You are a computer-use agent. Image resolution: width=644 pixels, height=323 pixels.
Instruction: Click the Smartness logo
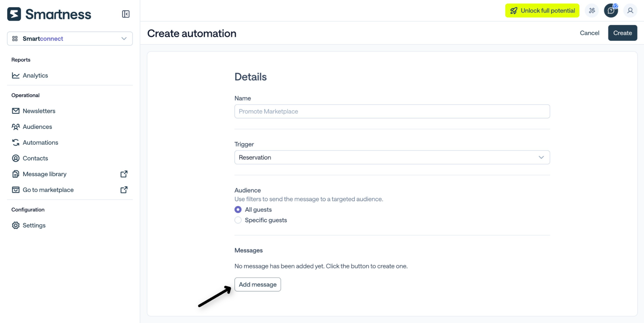(x=49, y=14)
